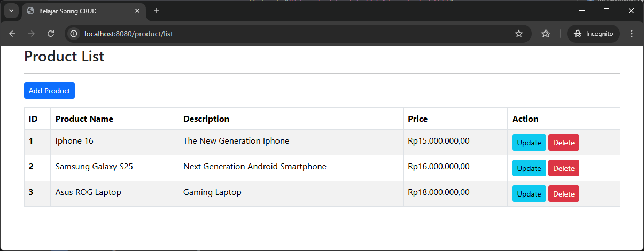Screen dimensions: 644x251
Task: Expand the tab search dropdown arrow
Action: tap(11, 11)
